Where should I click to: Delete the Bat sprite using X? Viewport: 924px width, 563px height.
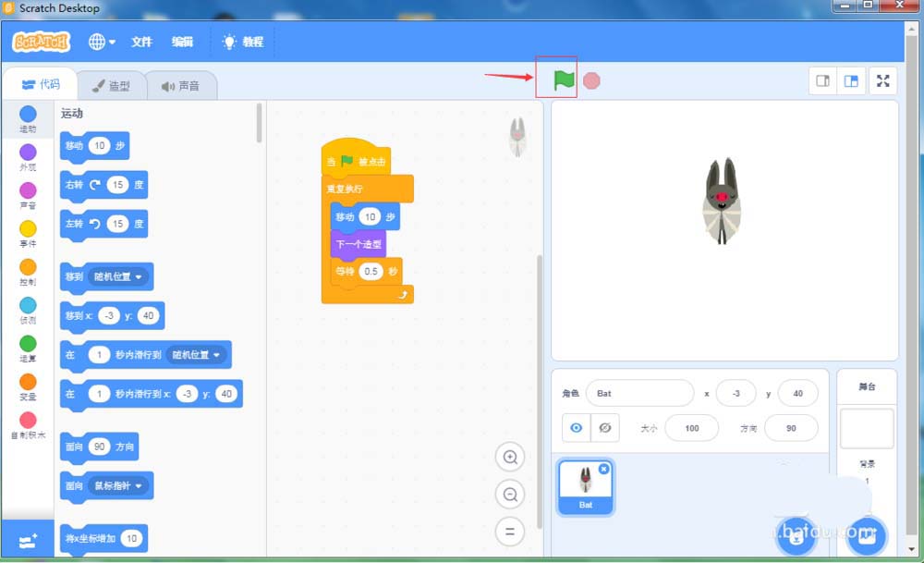coord(603,469)
